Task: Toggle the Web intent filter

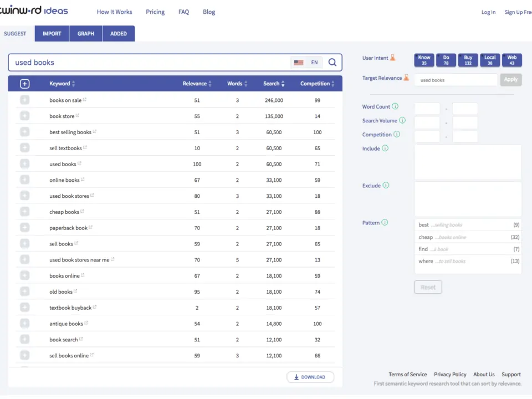Action: point(512,60)
